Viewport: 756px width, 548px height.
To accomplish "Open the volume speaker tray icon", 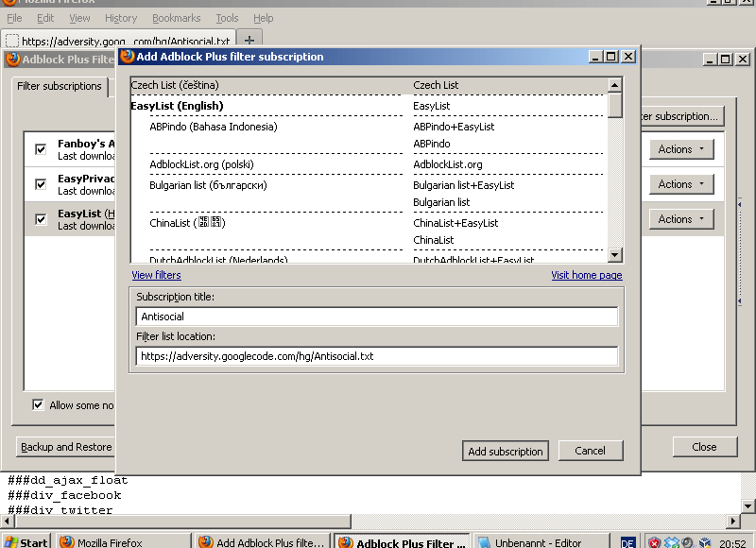I will click(x=688, y=542).
